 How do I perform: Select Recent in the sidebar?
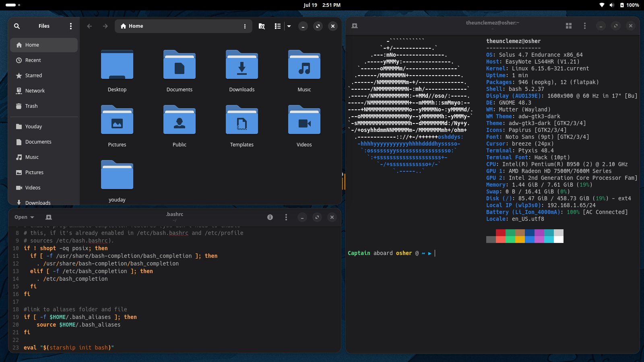(33, 60)
